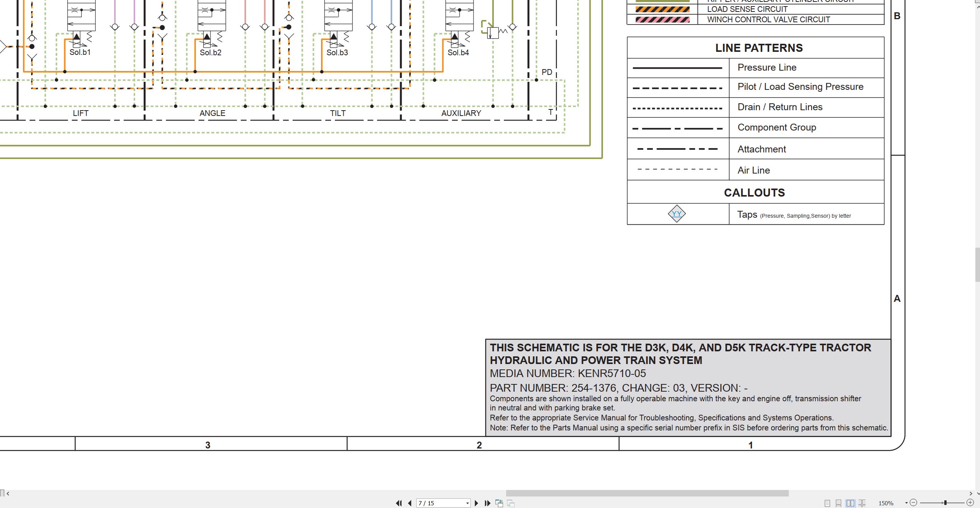Click grid row letter B
The image size is (980, 508).
[x=897, y=16]
